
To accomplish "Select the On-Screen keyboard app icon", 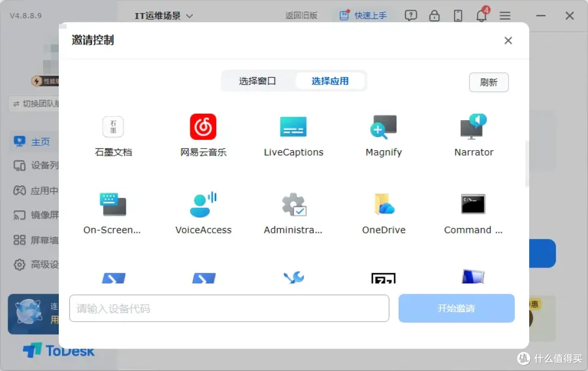I will pyautogui.click(x=113, y=204).
